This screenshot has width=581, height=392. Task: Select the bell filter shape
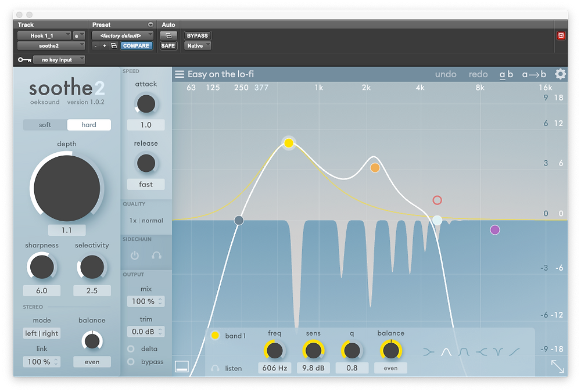(x=446, y=351)
